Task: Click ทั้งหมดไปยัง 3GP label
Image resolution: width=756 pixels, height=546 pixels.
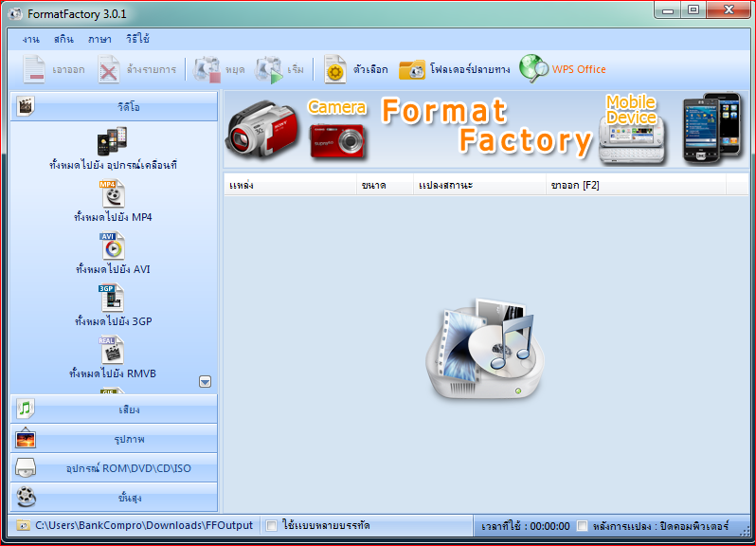Action: [114, 321]
